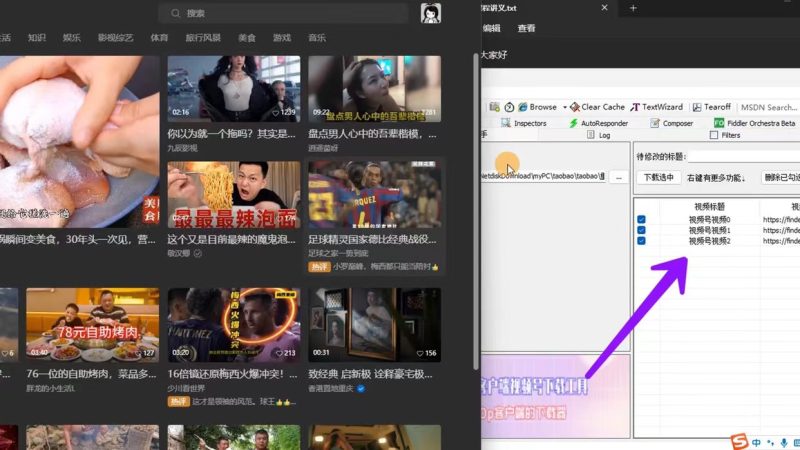The height and width of the screenshot is (450, 800).
Task: Select the 音乐 category tab
Action: pyautogui.click(x=317, y=38)
